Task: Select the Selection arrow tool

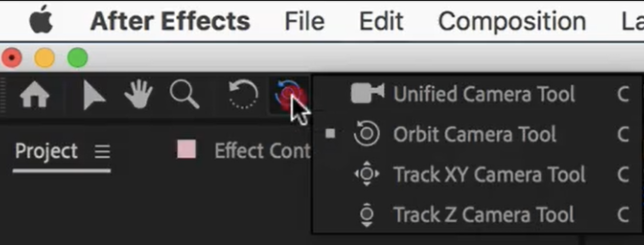Action: pos(94,95)
